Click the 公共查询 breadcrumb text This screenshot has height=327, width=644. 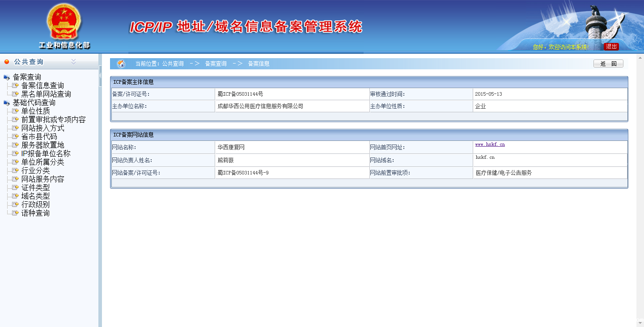tap(173, 64)
